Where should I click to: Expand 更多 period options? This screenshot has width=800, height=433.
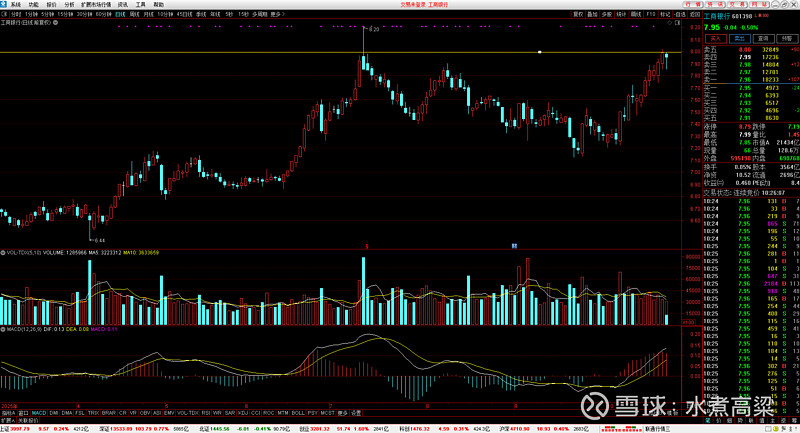coord(278,14)
